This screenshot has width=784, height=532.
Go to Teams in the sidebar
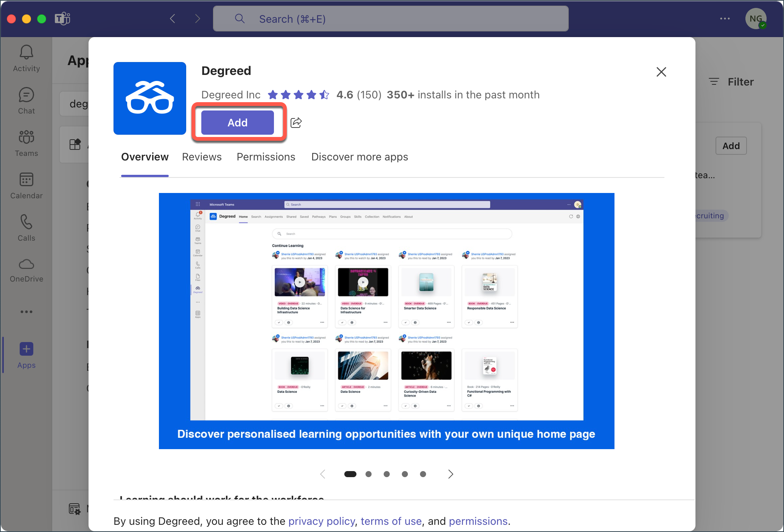(26, 143)
